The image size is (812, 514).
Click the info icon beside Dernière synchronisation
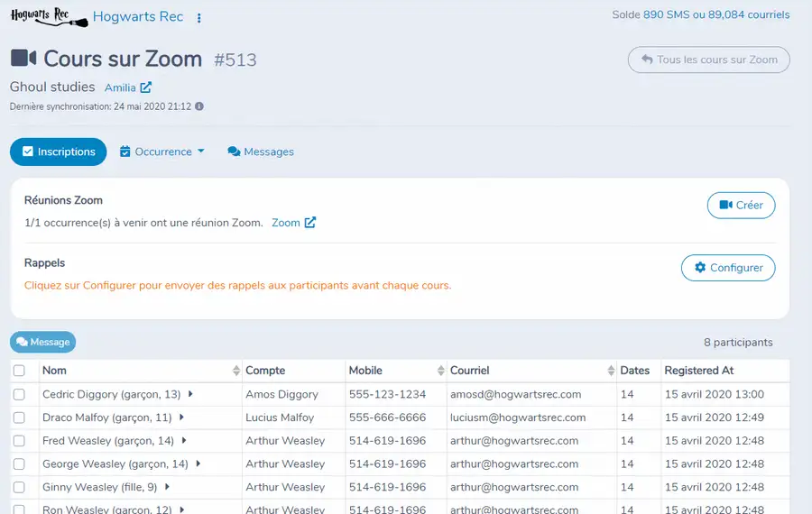199,106
